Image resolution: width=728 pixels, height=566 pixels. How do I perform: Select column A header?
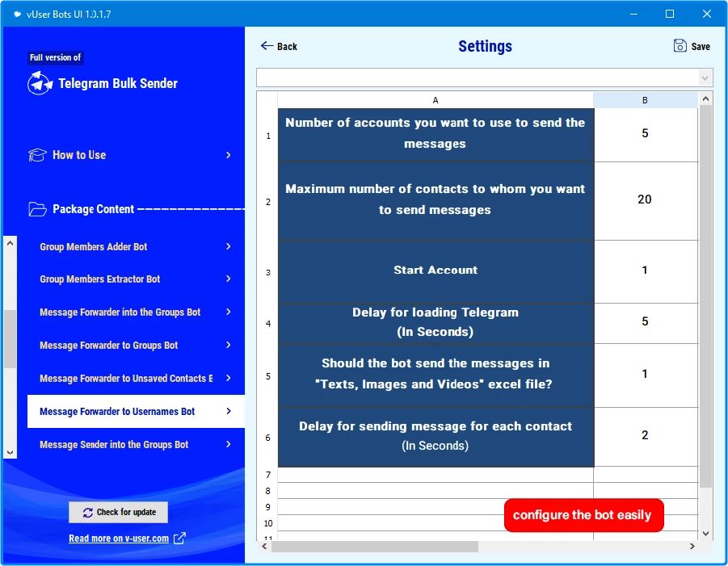[435, 100]
